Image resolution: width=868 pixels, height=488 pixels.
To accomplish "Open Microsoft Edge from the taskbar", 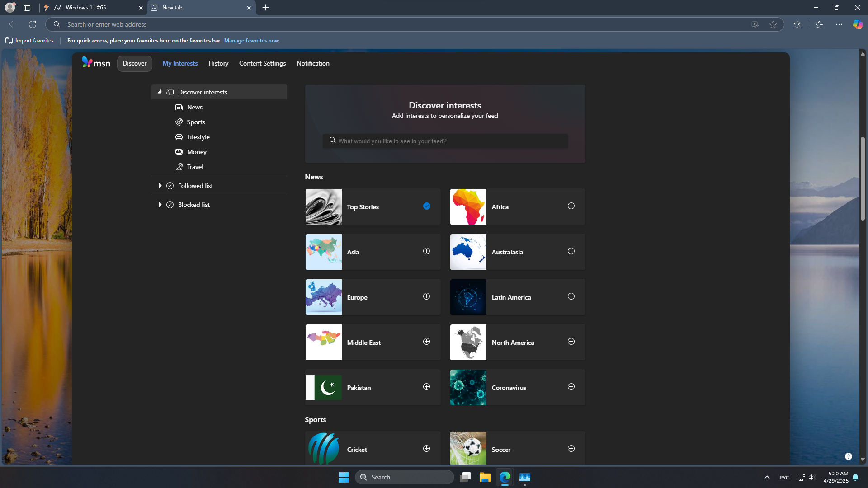I will [x=505, y=477].
